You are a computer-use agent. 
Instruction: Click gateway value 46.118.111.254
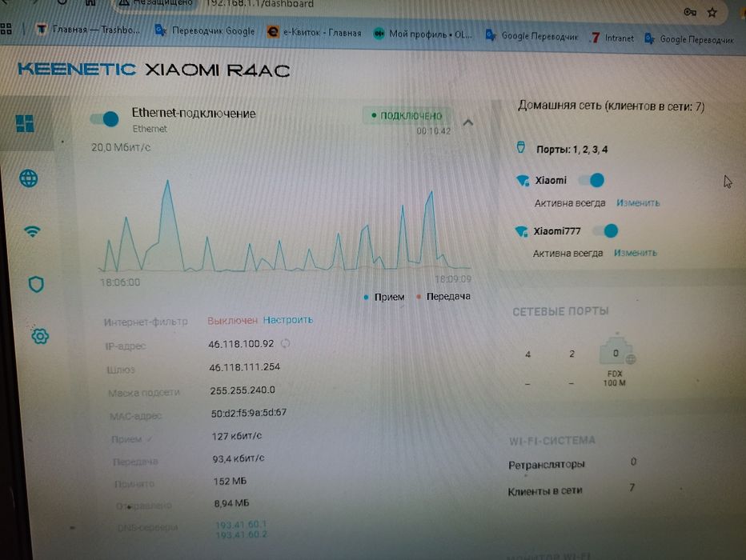[245, 367]
